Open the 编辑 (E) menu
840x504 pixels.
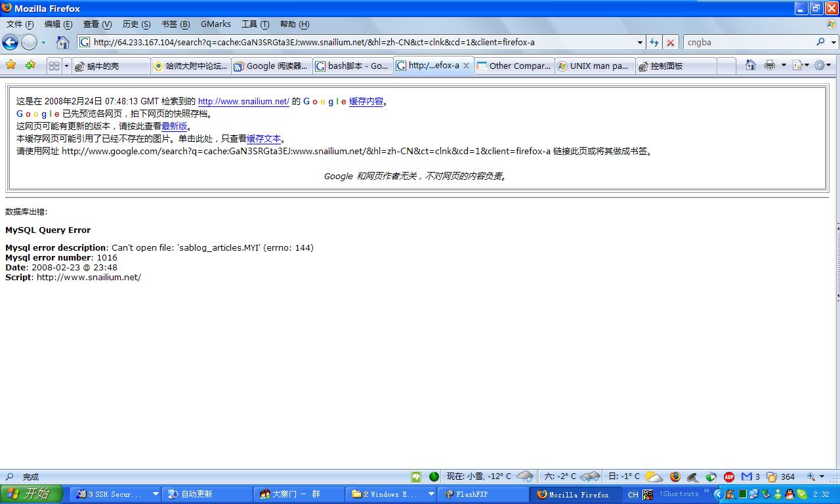pyautogui.click(x=58, y=24)
